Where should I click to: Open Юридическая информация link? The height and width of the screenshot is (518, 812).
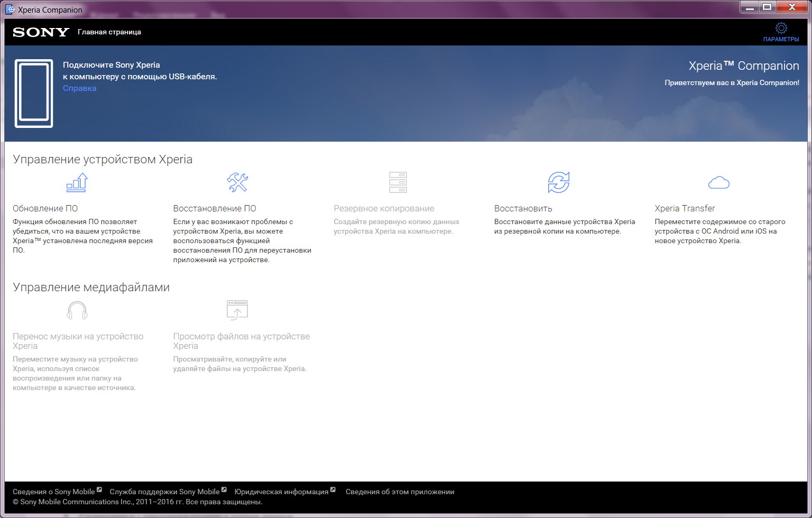coord(281,492)
